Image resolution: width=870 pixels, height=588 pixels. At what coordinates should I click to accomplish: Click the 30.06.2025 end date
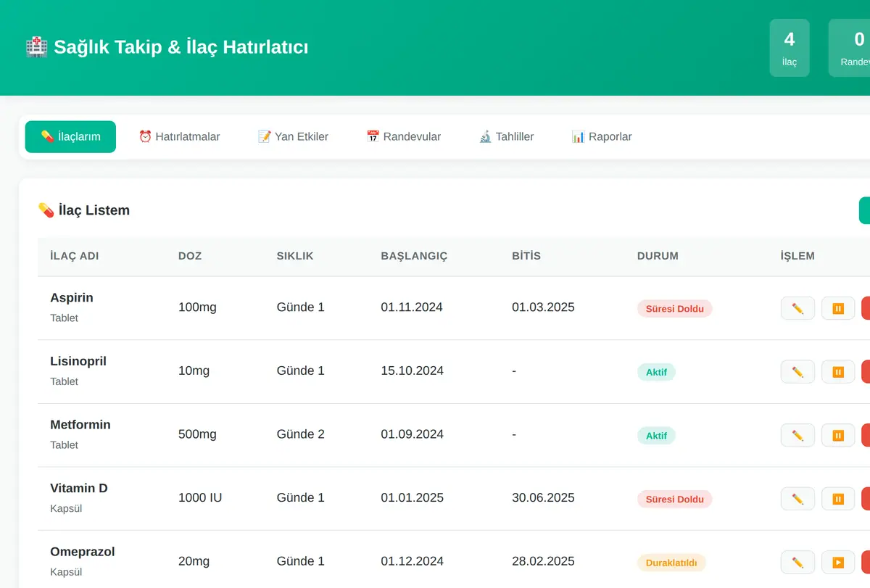pyautogui.click(x=543, y=497)
